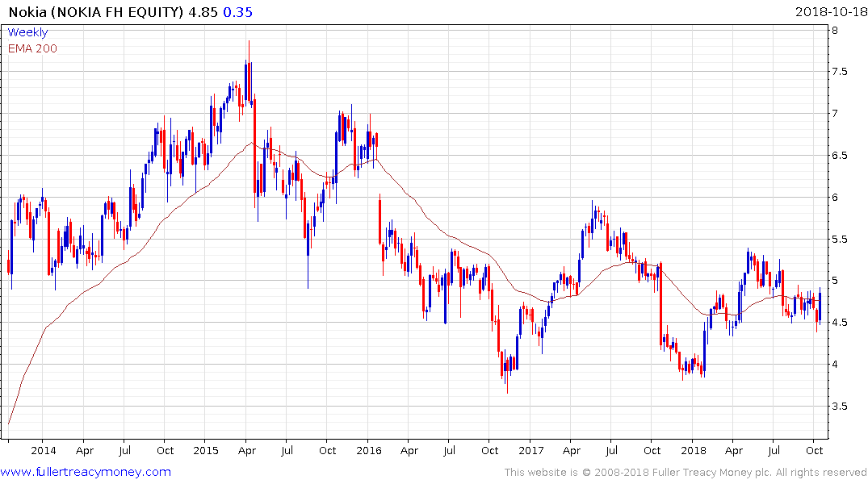Click the price axis label 6.5
The width and height of the screenshot is (868, 484).
839,156
